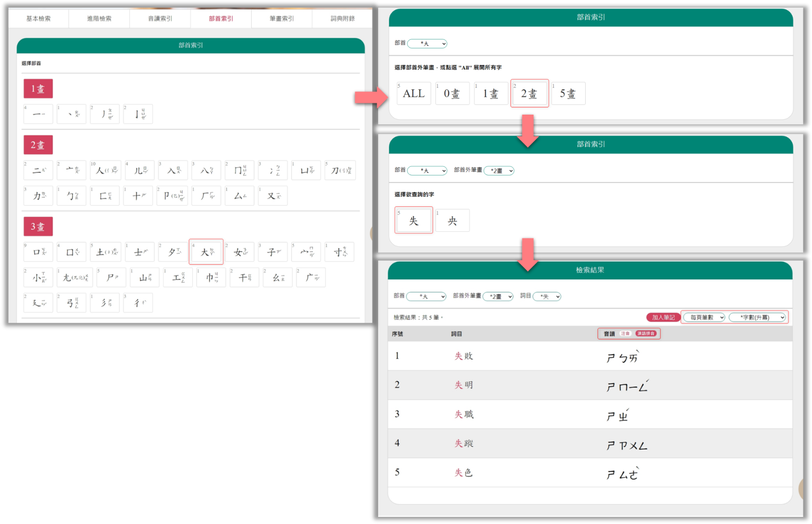Open the 部首索引 tab
Screen dimensions: 812x524
click(221, 18)
